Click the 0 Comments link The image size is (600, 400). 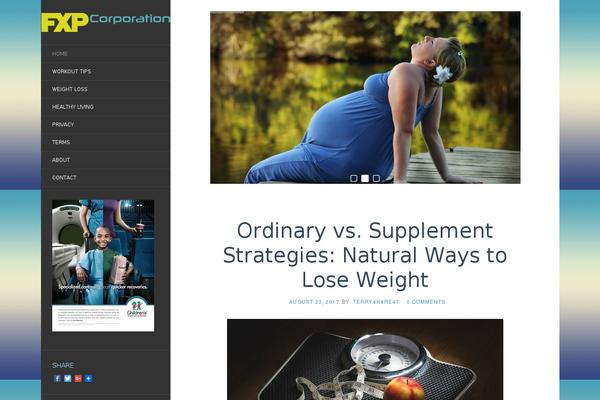pos(426,302)
